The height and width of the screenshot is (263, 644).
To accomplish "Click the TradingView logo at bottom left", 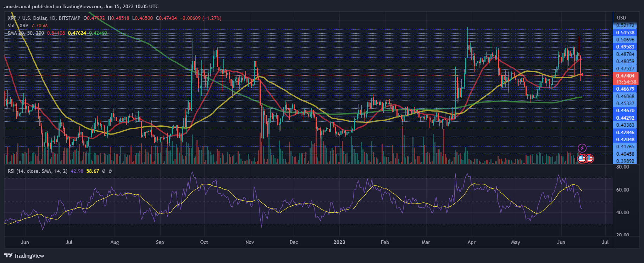I will pos(24,256).
